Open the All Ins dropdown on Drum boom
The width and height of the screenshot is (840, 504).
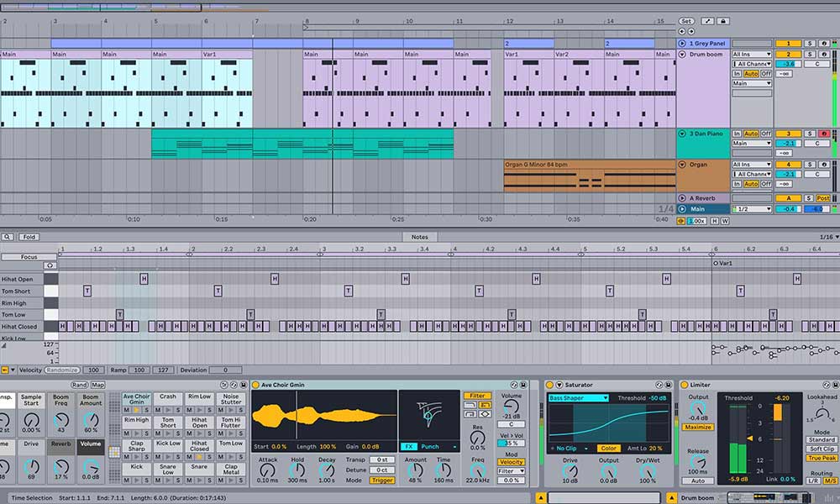(x=752, y=52)
